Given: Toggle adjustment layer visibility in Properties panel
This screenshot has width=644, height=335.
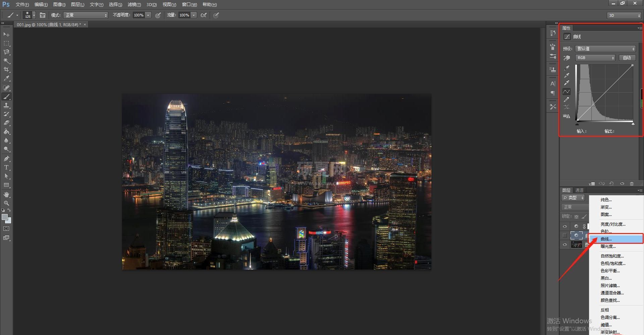Looking at the screenshot, I should (622, 184).
